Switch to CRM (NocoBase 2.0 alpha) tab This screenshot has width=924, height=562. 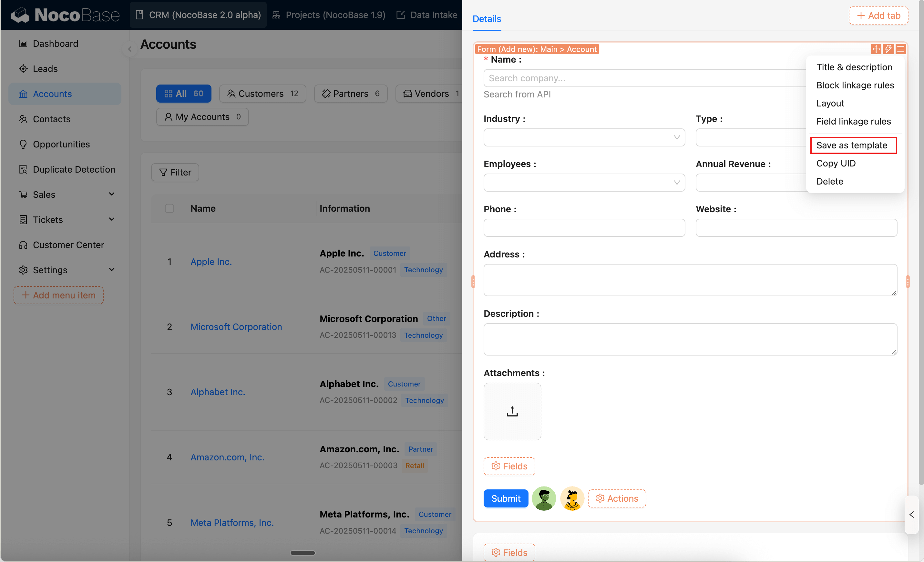point(198,15)
